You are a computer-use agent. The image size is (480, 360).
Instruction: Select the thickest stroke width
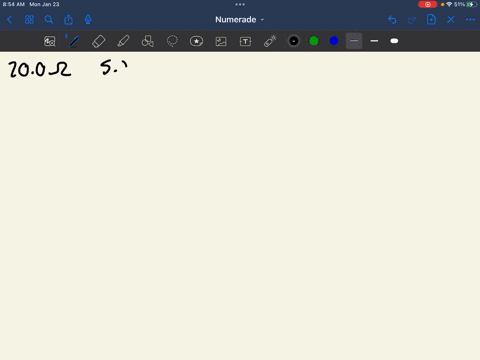[x=394, y=41]
